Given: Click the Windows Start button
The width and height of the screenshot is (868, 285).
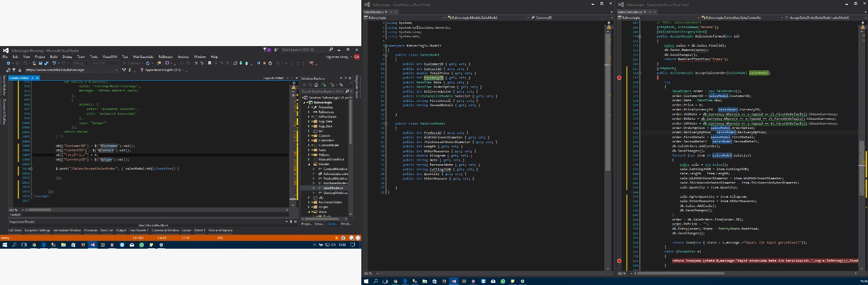Looking at the screenshot, I should pyautogui.click(x=5, y=245).
